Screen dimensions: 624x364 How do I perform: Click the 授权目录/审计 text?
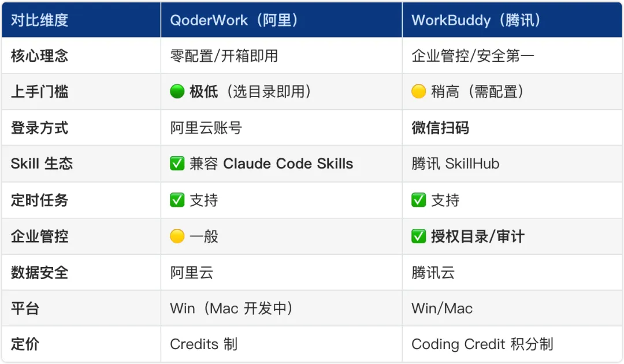[478, 236]
